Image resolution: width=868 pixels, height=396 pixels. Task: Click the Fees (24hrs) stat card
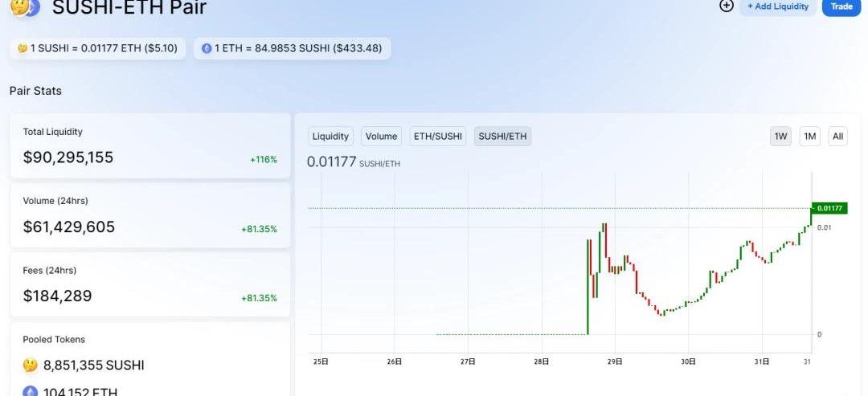(149, 285)
